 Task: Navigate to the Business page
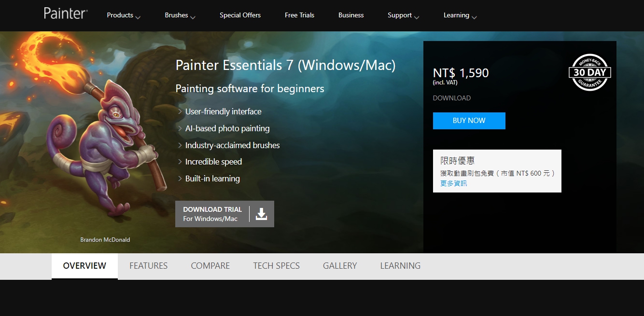pyautogui.click(x=351, y=15)
